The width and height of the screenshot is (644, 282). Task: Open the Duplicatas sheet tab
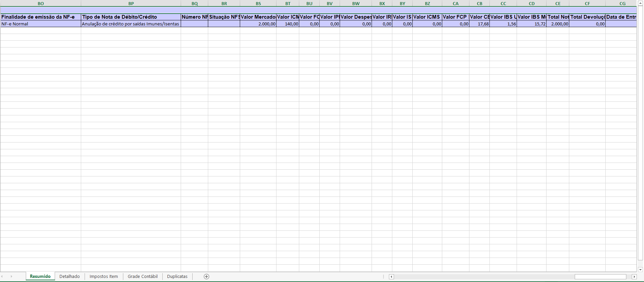177,277
